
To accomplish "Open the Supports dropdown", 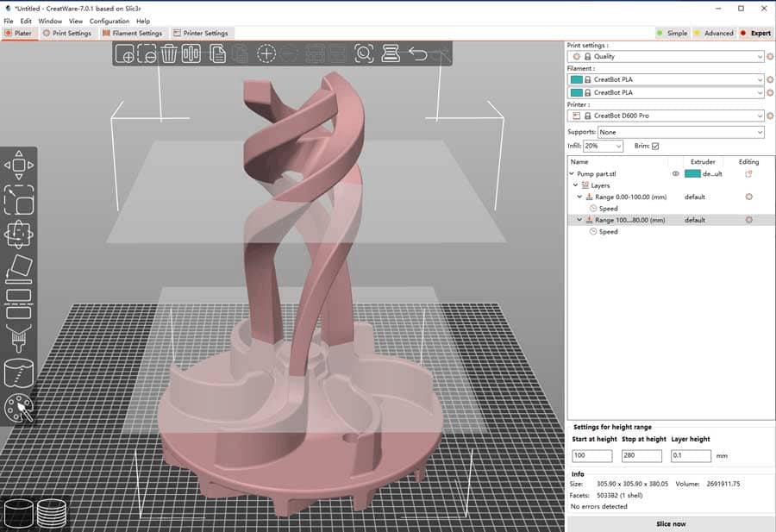I will click(x=681, y=132).
